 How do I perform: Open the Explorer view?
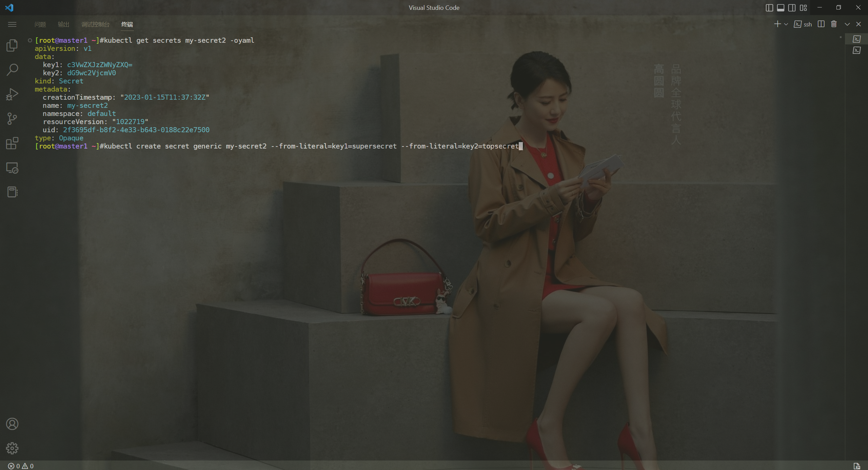(12, 45)
